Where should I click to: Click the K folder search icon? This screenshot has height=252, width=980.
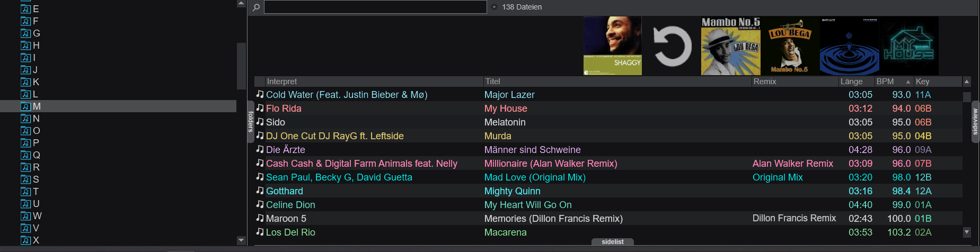click(25, 82)
